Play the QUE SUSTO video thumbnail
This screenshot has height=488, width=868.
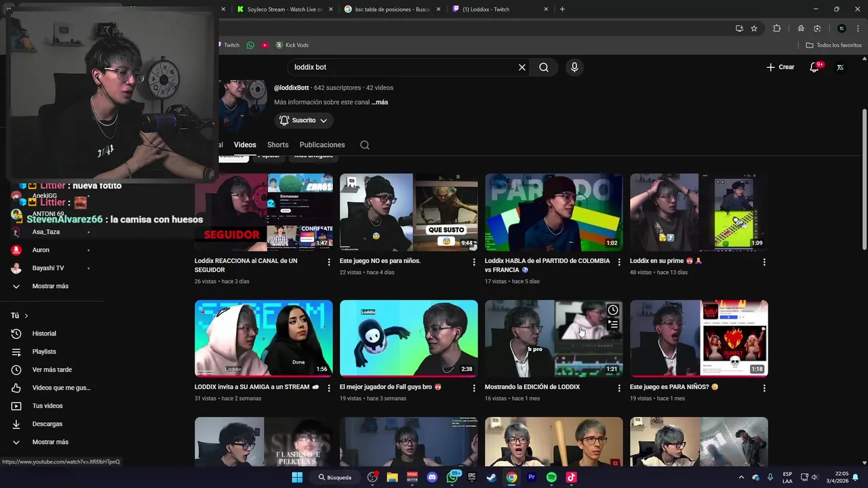click(x=408, y=212)
